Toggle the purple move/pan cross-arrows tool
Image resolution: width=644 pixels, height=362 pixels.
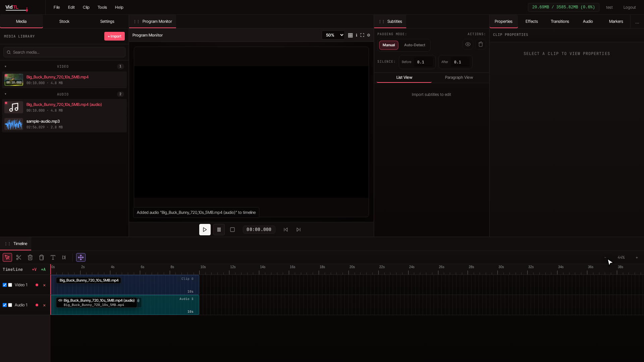point(81,257)
